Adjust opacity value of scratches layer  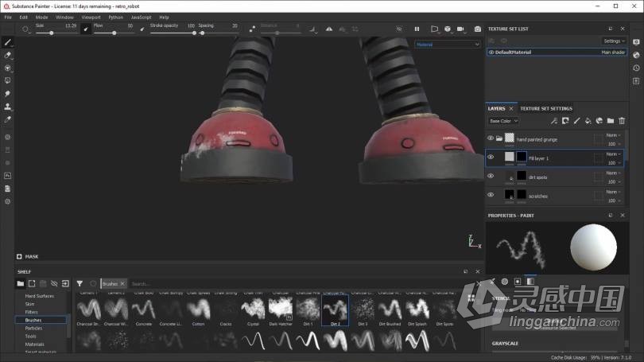pyautogui.click(x=614, y=200)
